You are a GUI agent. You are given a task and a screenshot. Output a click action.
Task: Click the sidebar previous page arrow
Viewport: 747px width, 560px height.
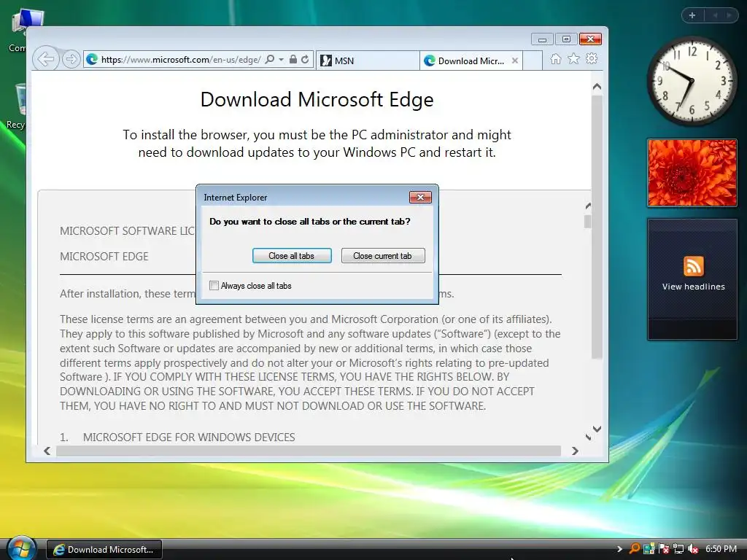(x=715, y=15)
